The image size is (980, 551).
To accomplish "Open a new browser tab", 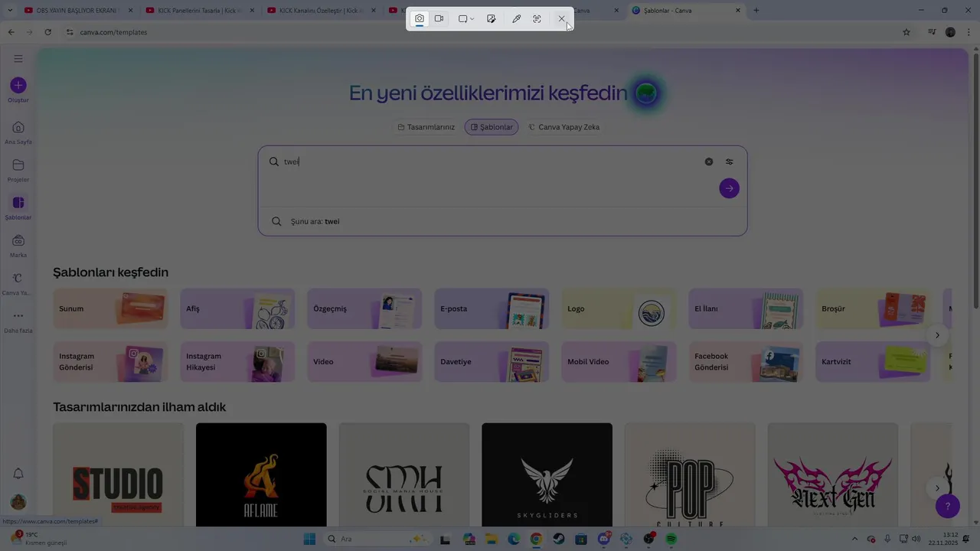I will 756,11.
